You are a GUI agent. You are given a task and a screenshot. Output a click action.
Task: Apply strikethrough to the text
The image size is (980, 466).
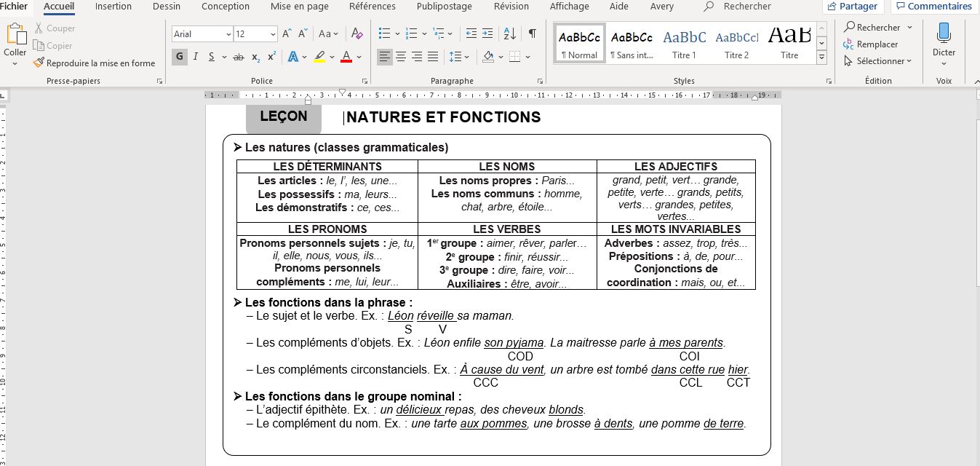238,56
